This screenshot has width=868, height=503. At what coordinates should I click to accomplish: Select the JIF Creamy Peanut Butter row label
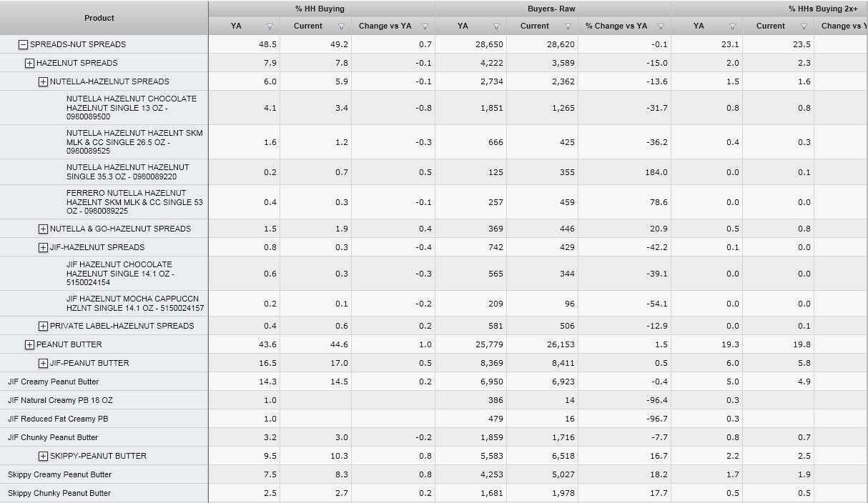pos(54,382)
